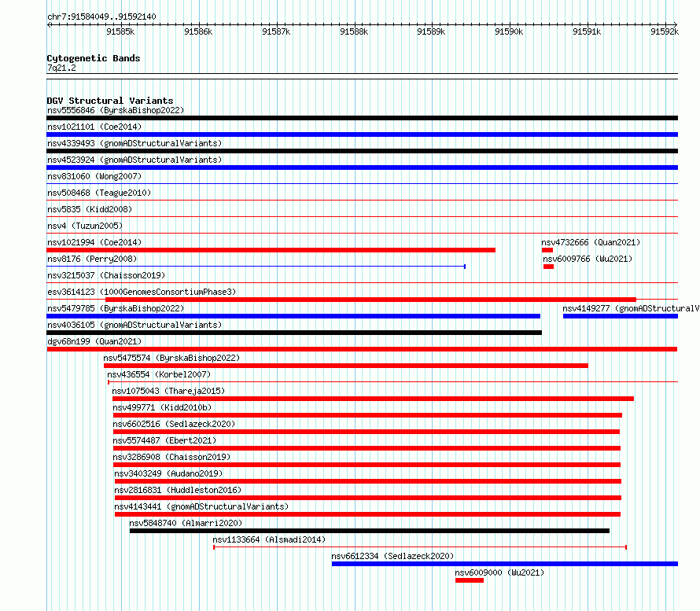
Task: Click nsv1075043 (Thareja2015) label
Action: click(168, 391)
